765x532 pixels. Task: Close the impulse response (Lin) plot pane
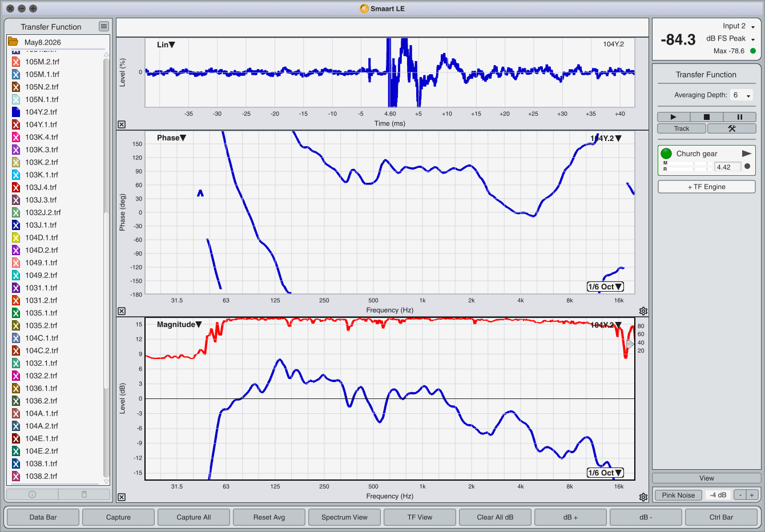[x=122, y=124]
